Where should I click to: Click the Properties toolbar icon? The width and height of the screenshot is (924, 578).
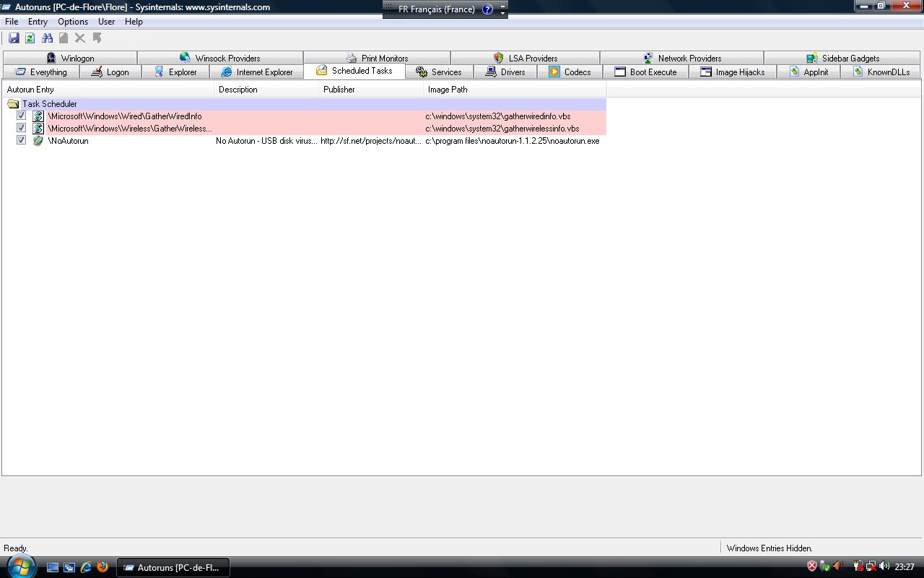tap(64, 38)
